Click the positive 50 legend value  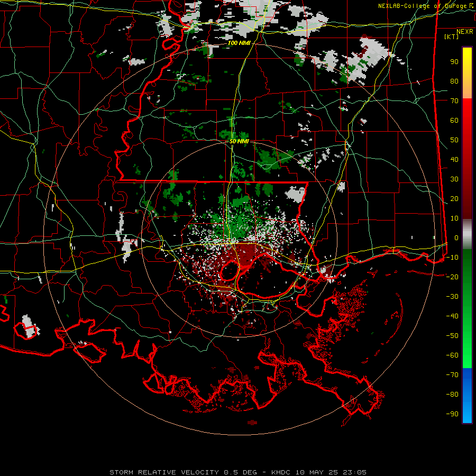(454, 140)
